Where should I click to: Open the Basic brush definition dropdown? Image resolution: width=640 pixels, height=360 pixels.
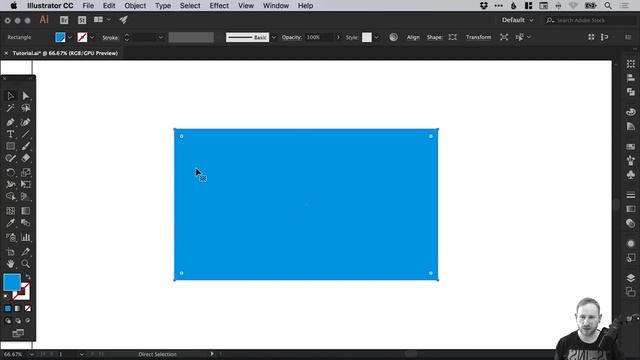coord(274,38)
